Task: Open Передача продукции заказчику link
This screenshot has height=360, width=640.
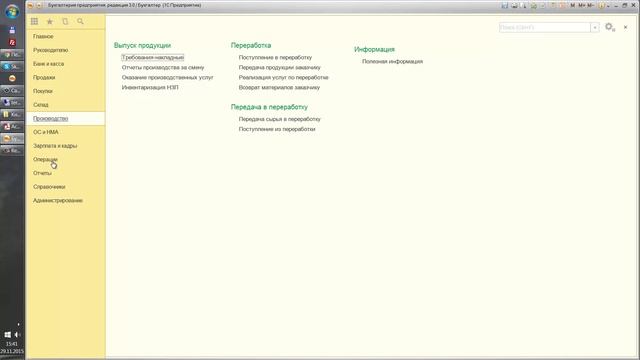Action: point(280,67)
